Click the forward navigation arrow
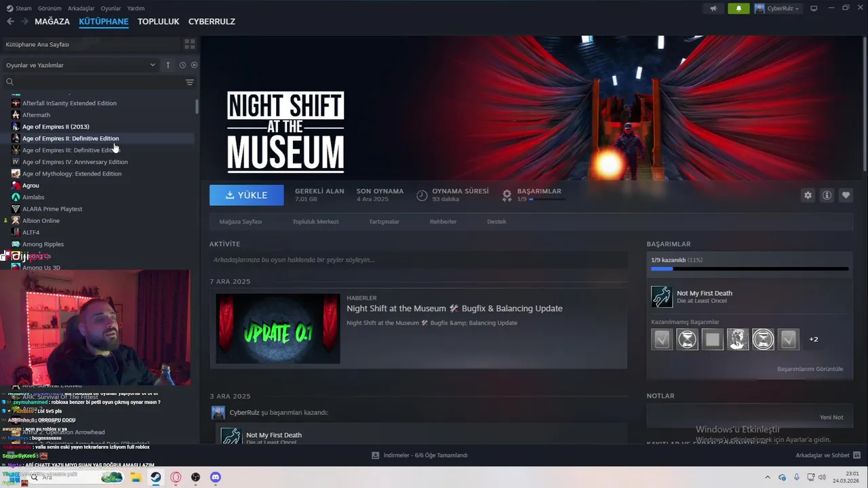 pyautogui.click(x=24, y=22)
